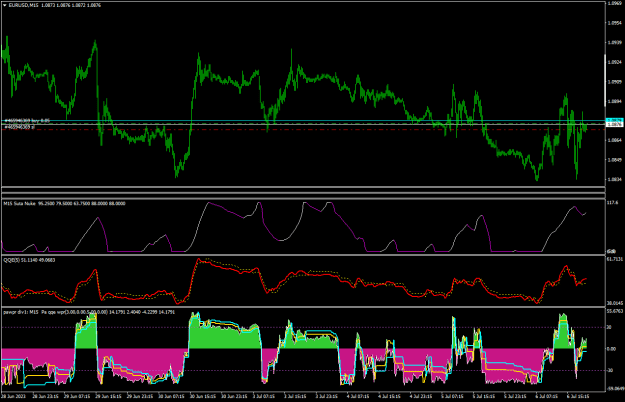Image resolution: width=625 pixels, height=402 pixels.
Task: Click the 1.0939 price on the scale
Action: [x=614, y=42]
